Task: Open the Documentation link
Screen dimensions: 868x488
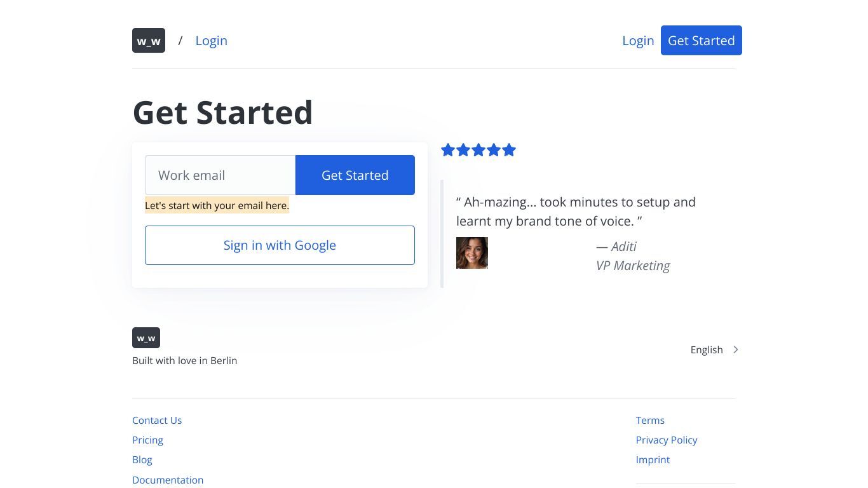Action: click(x=168, y=480)
